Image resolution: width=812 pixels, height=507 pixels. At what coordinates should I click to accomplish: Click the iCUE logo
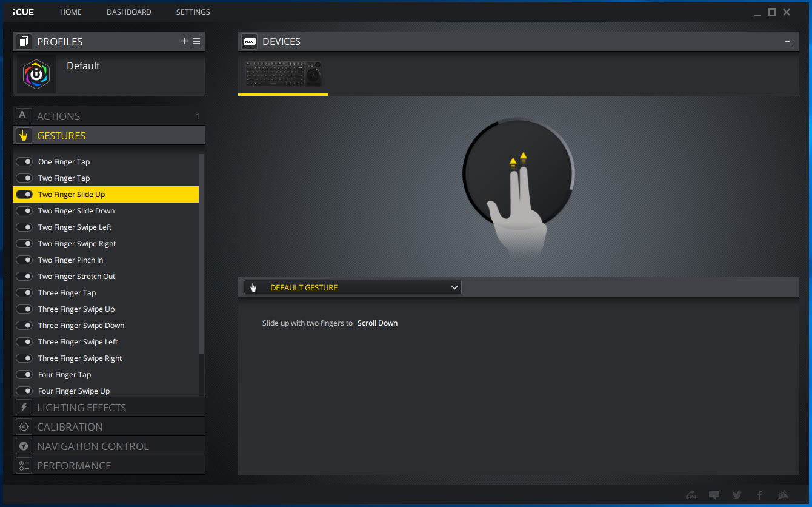24,12
